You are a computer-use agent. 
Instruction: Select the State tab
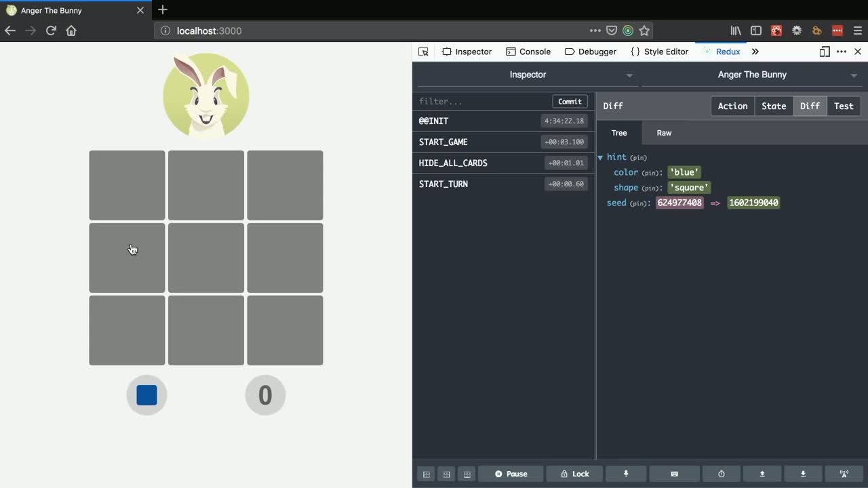pyautogui.click(x=774, y=106)
